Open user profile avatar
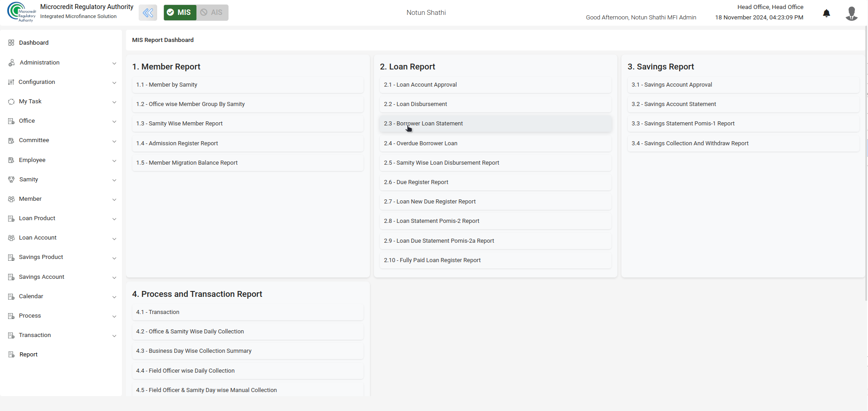The width and height of the screenshot is (868, 411). pyautogui.click(x=851, y=13)
